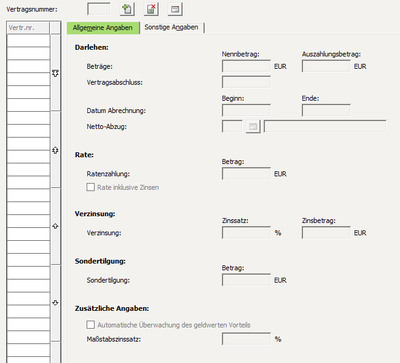
Task: Click the wide Netto-Abzug description field
Action: point(325,126)
